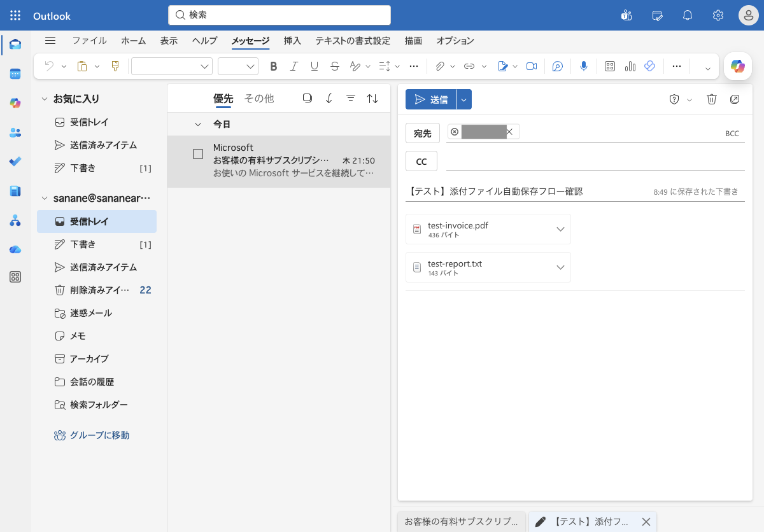Discard draft with trash icon
This screenshot has width=764, height=532.
click(x=712, y=99)
